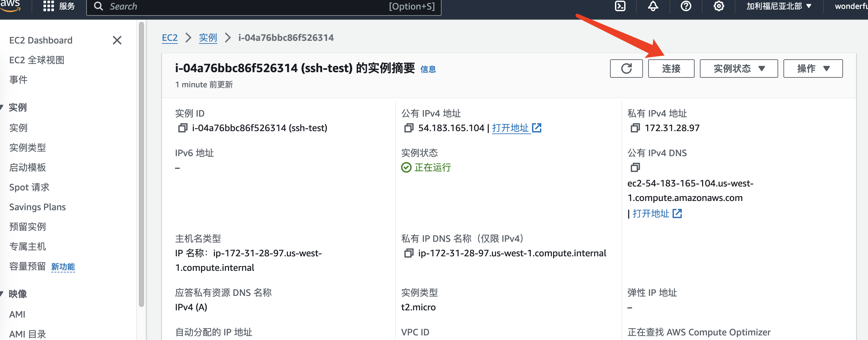Screen dimensions: 868x340
Task: Copy the instance ID
Action: click(x=183, y=128)
